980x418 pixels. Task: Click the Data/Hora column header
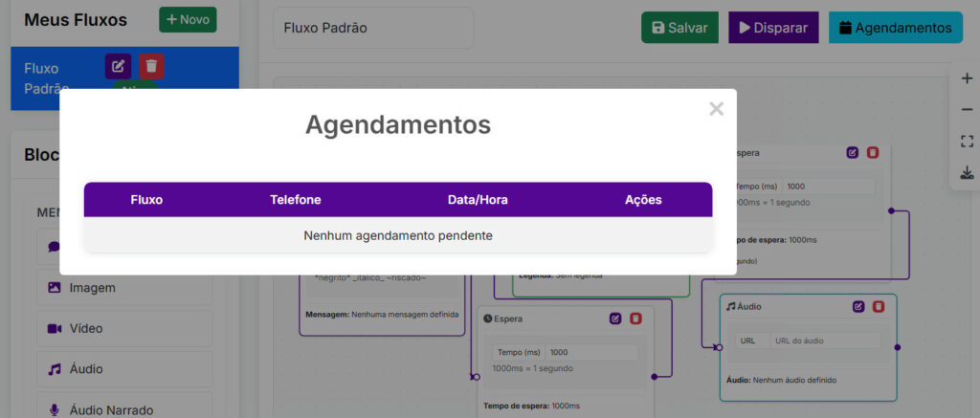click(478, 200)
